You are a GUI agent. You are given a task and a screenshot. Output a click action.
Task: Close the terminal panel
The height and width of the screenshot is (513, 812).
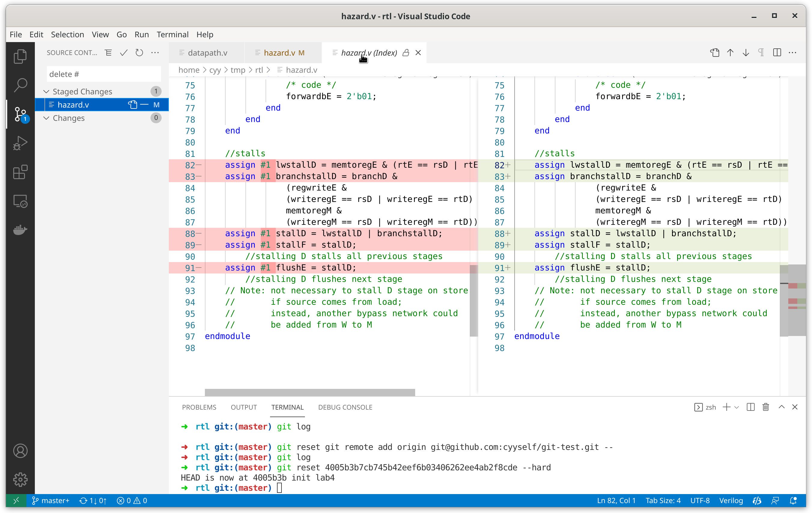[x=795, y=407]
